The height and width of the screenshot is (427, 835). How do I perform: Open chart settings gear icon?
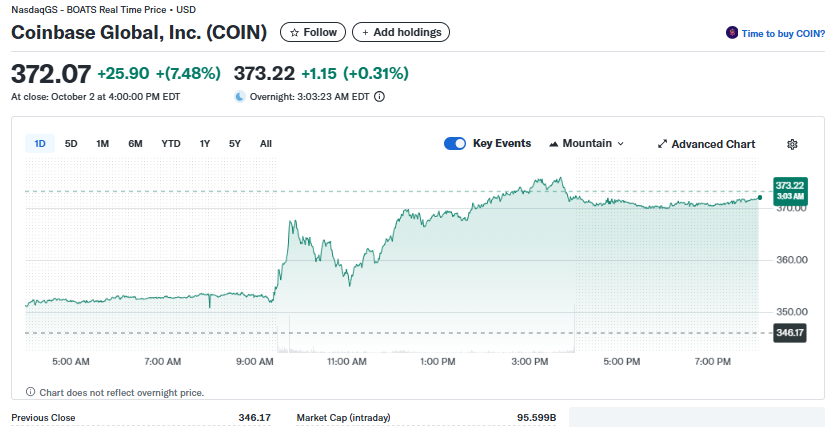[x=792, y=144]
